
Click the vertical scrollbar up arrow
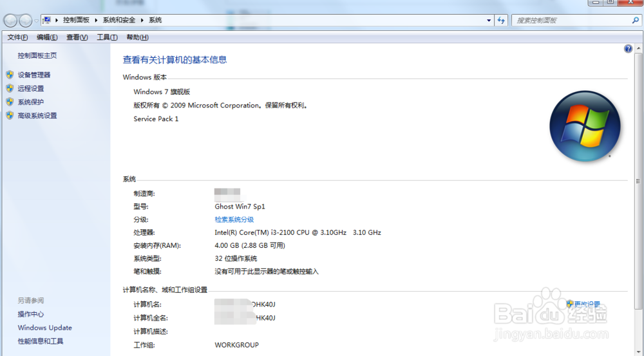point(638,48)
